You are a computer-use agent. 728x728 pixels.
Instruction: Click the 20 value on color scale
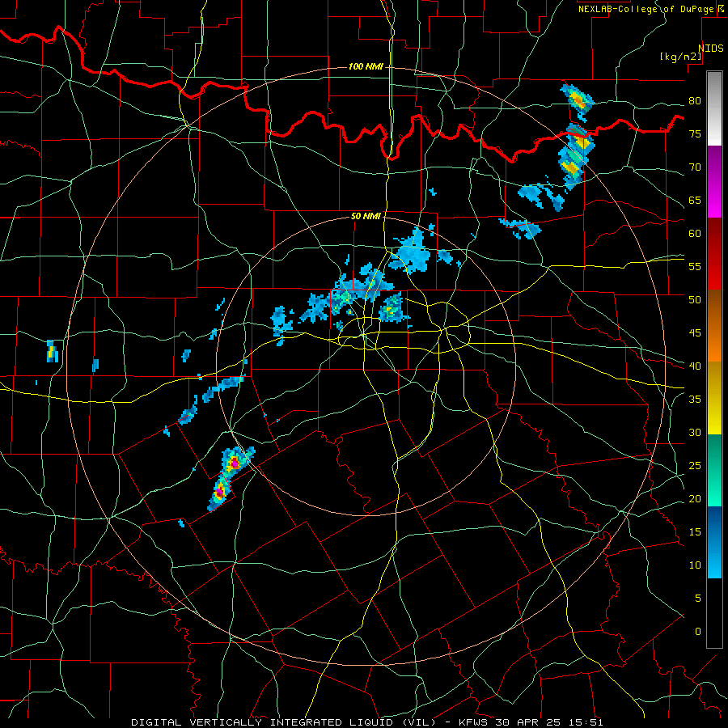(x=695, y=499)
